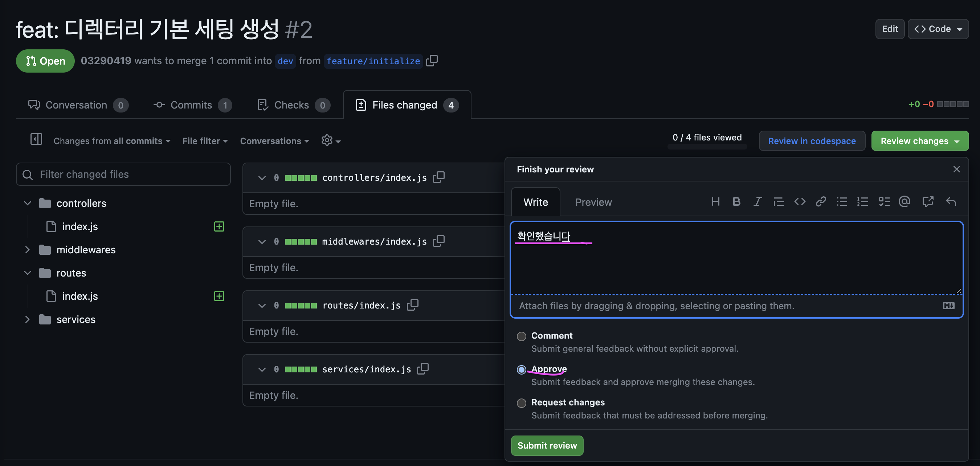The width and height of the screenshot is (980, 466).
Task: Switch to the Conversation tab
Action: [x=78, y=105]
